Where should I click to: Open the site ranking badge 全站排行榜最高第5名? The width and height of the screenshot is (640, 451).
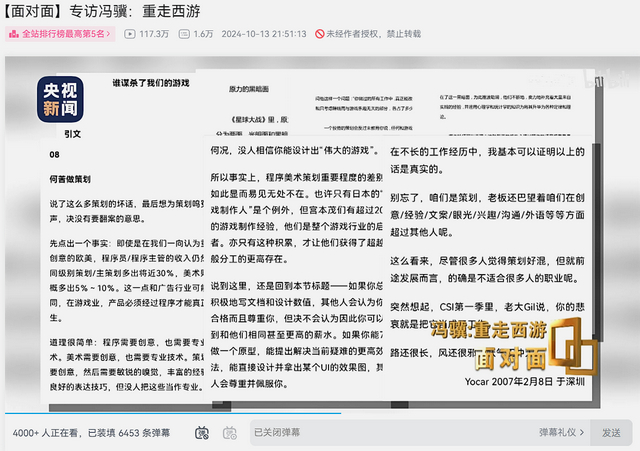coord(60,34)
